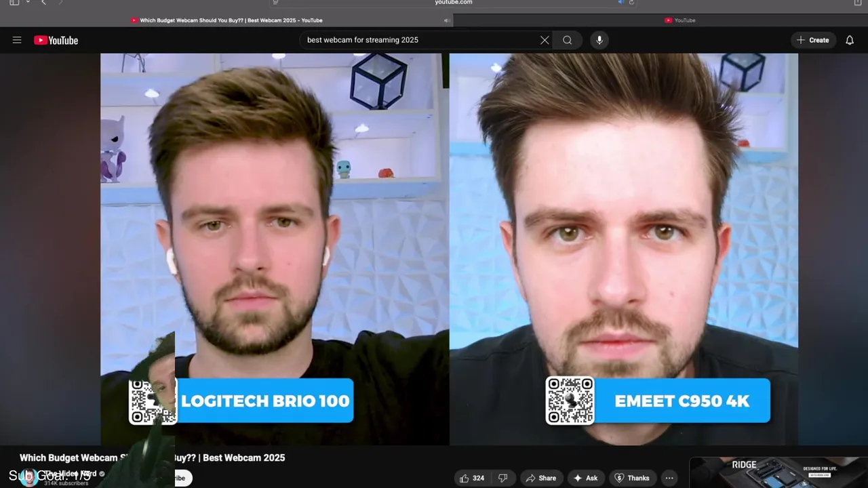Click the EMEET C950 4K QR code
Image resolution: width=868 pixels, height=488 pixels.
tap(570, 401)
